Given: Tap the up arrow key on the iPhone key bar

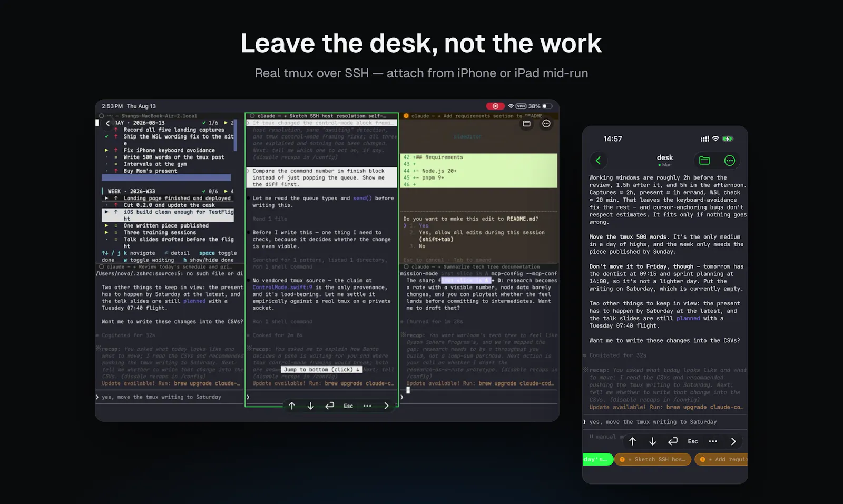Looking at the screenshot, I should pos(633,441).
